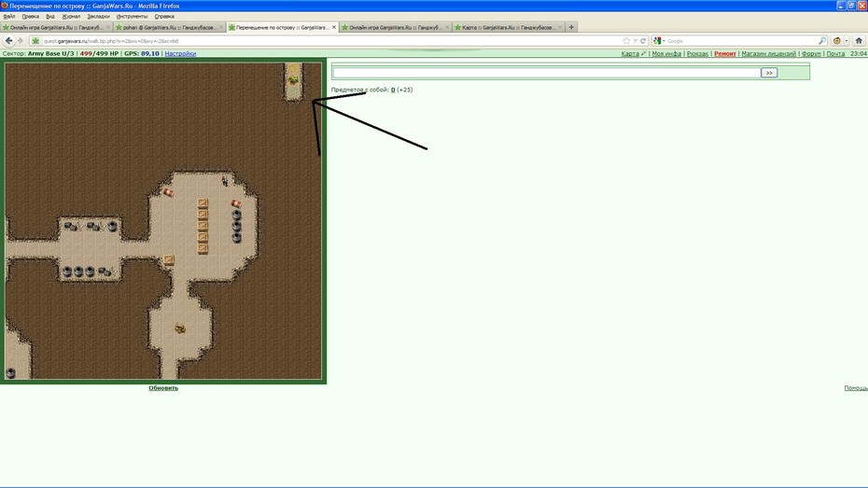868x488 pixels.
Task: Click the browser Forward arrow
Action: tap(20, 40)
